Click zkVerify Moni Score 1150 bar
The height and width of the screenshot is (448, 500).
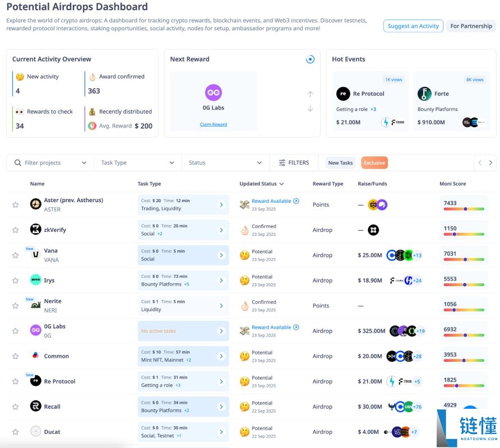point(464,234)
